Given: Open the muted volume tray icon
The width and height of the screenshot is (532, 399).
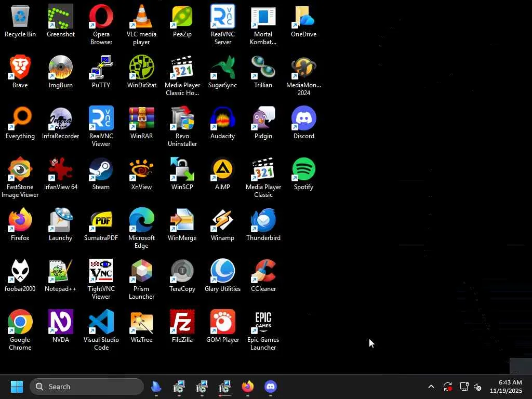Looking at the screenshot, I should [x=478, y=387].
